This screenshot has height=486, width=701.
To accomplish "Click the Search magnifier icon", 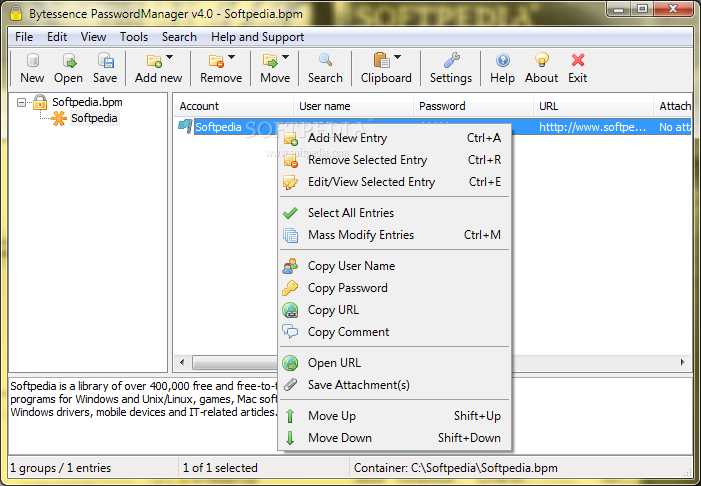I will coord(325,60).
